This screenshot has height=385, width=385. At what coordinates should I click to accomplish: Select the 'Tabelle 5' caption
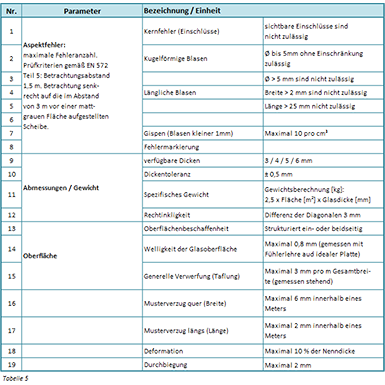coord(15,379)
